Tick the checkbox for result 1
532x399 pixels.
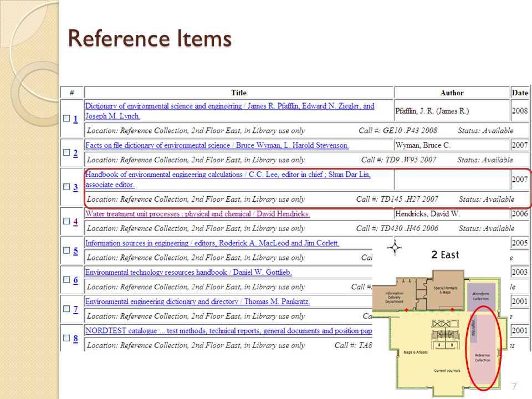click(x=67, y=119)
